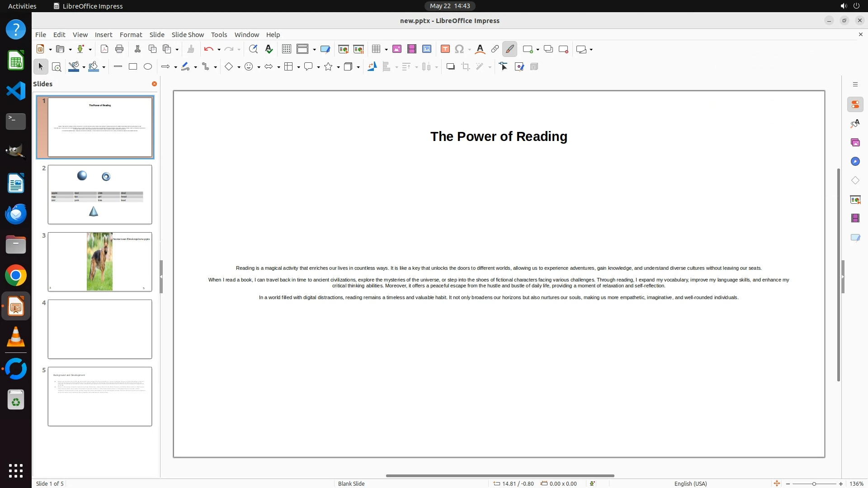The height and width of the screenshot is (488, 868).
Task: Click the Insert Text Box icon
Action: (445, 49)
